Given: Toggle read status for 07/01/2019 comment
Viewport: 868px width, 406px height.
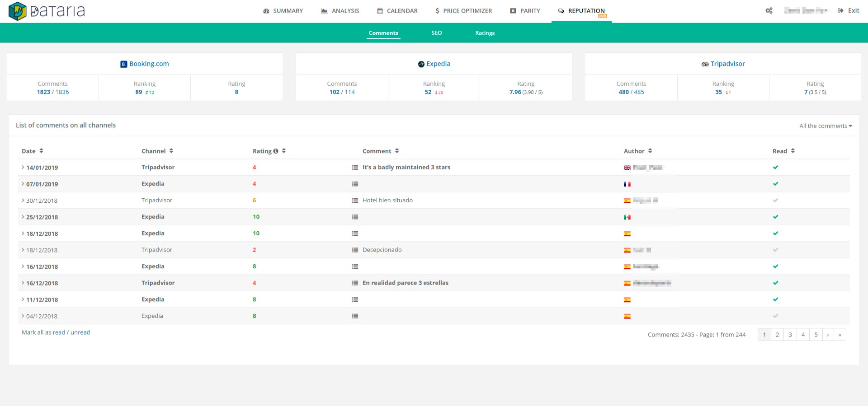Looking at the screenshot, I should [776, 184].
